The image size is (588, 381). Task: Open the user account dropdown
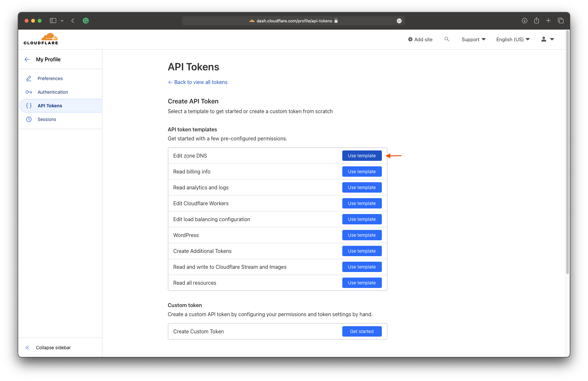click(x=547, y=39)
